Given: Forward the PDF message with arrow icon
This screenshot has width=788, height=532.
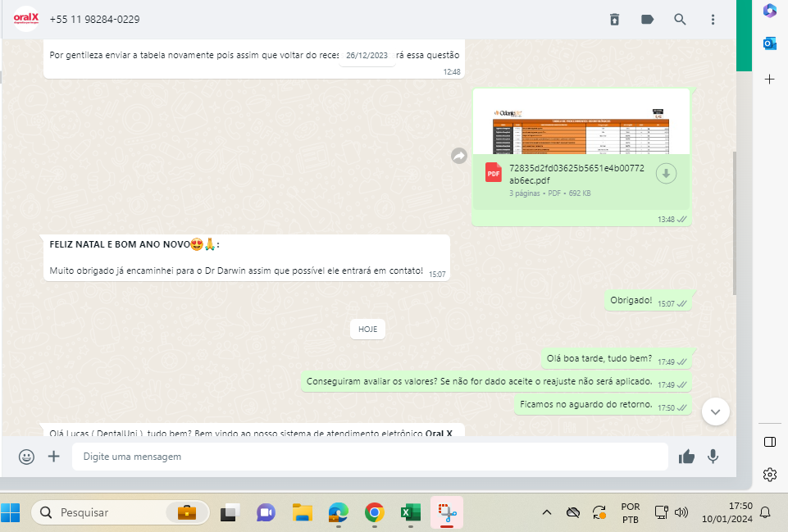Looking at the screenshot, I should click(459, 156).
